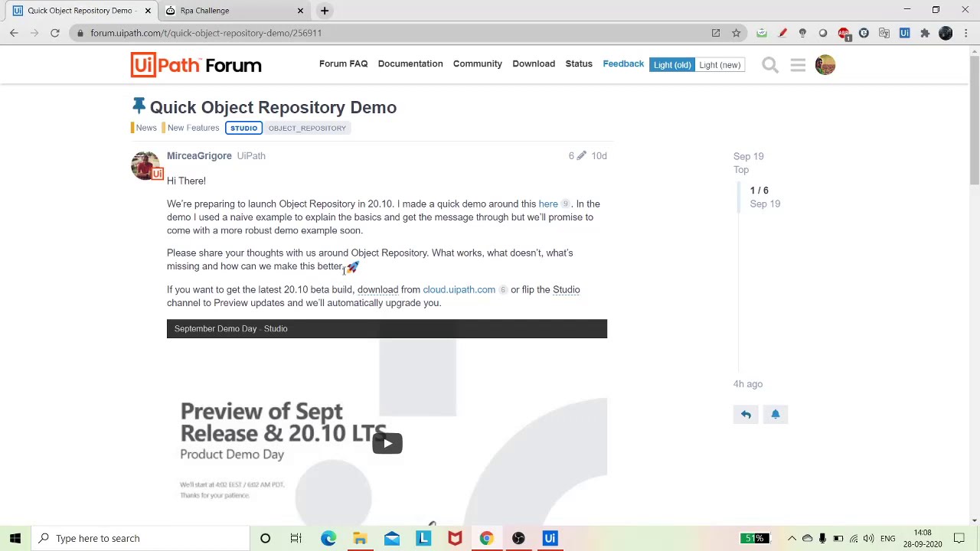Open the Windows Start menu

(x=15, y=538)
